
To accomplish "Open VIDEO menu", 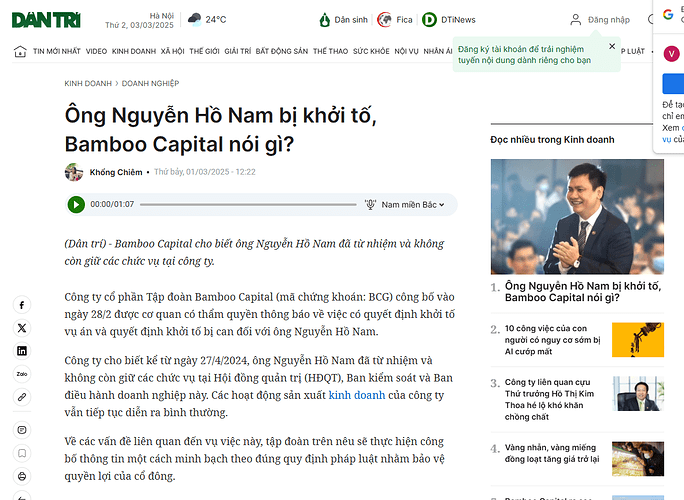I will 96,51.
